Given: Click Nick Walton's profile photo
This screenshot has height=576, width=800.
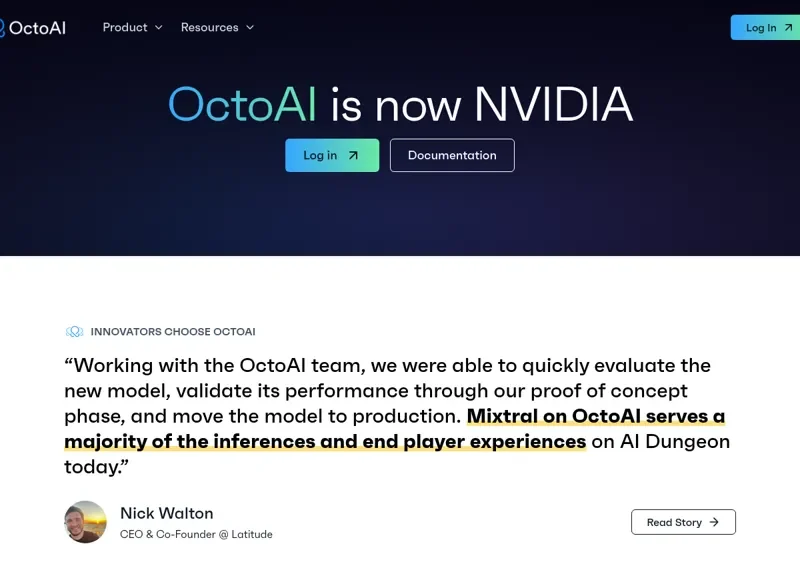Looking at the screenshot, I should coord(85,522).
